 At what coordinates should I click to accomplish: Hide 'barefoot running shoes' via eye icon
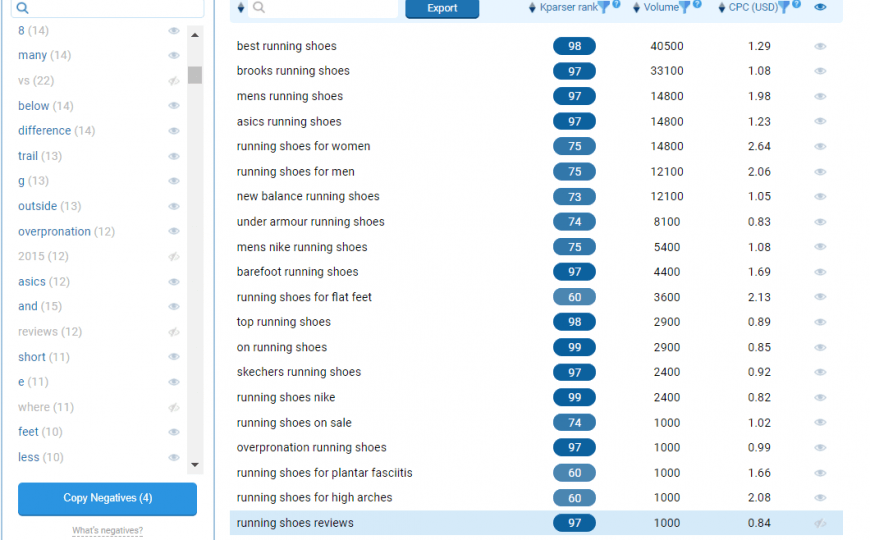click(820, 272)
